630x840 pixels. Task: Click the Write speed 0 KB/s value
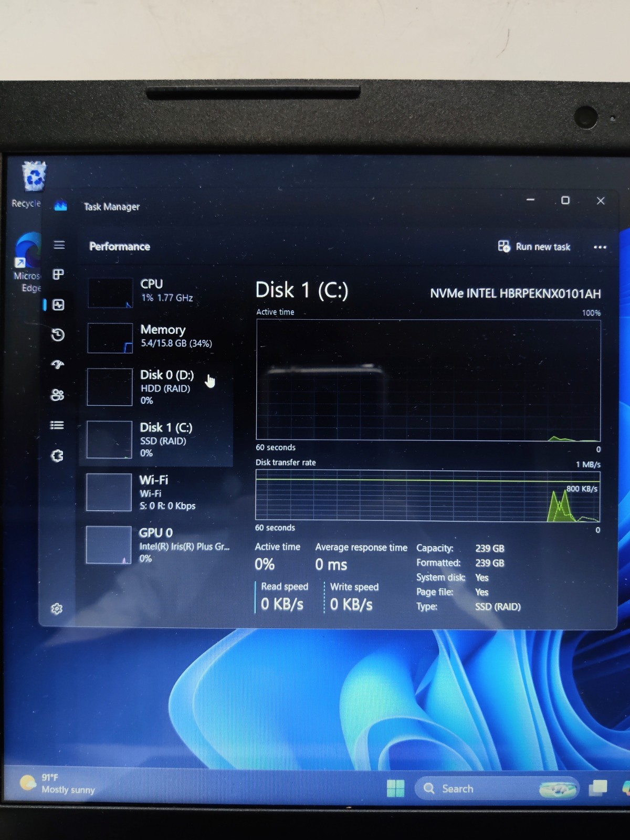(x=351, y=605)
